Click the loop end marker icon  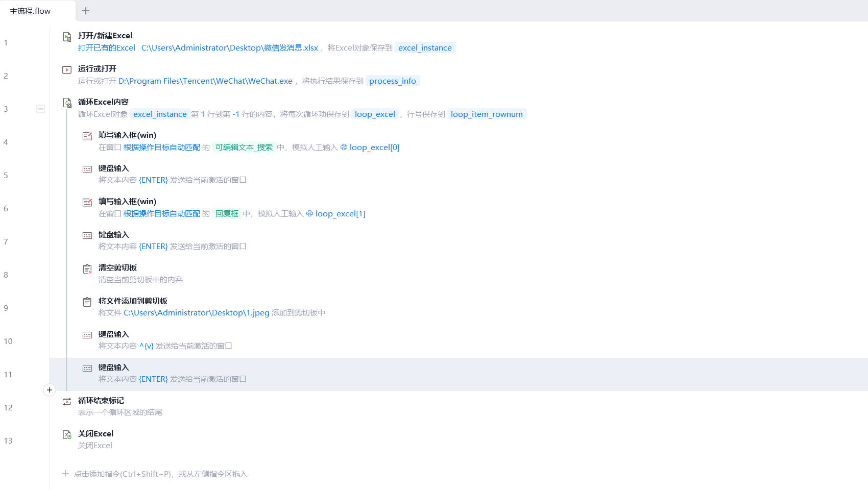pos(67,402)
